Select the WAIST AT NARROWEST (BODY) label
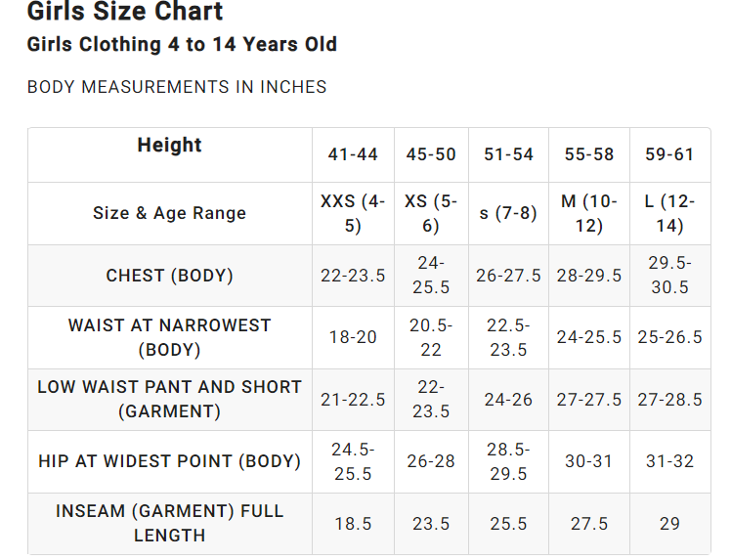 click(x=170, y=337)
